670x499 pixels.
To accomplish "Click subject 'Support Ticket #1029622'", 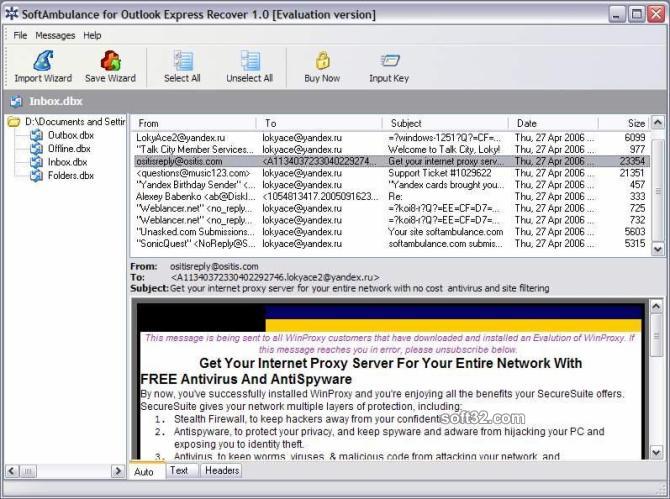I will click(x=440, y=173).
